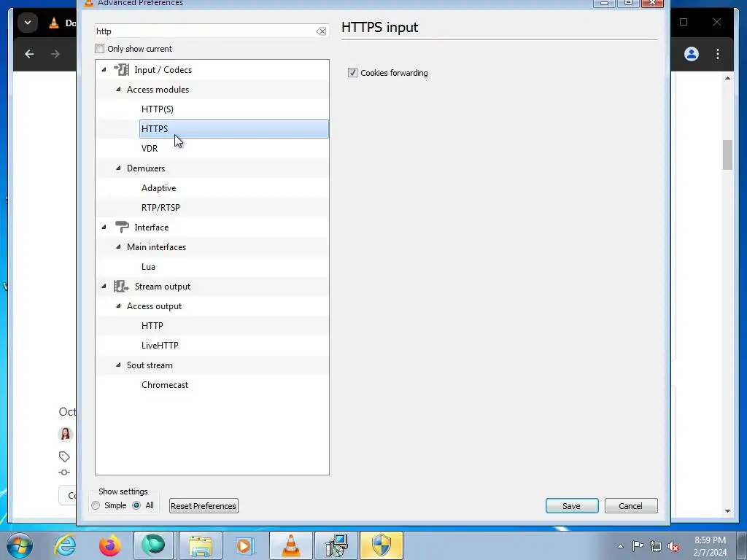The height and width of the screenshot is (560, 747).
Task: Launch Internet Explorer from taskbar
Action: point(65,545)
